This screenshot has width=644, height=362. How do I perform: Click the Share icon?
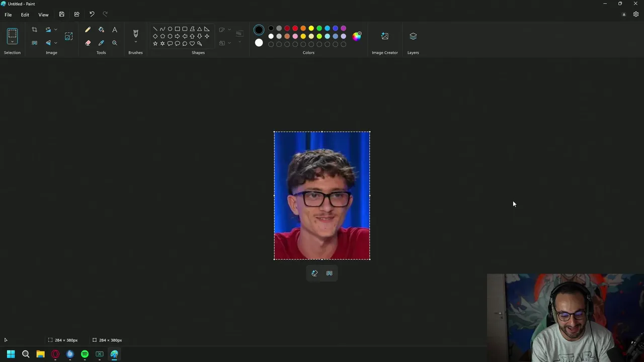(x=76, y=14)
